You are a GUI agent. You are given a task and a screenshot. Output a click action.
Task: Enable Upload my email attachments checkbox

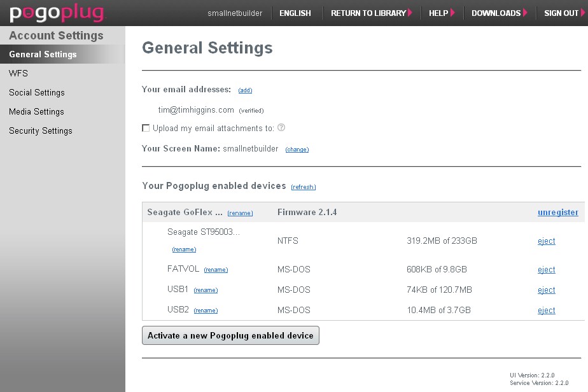tap(146, 128)
